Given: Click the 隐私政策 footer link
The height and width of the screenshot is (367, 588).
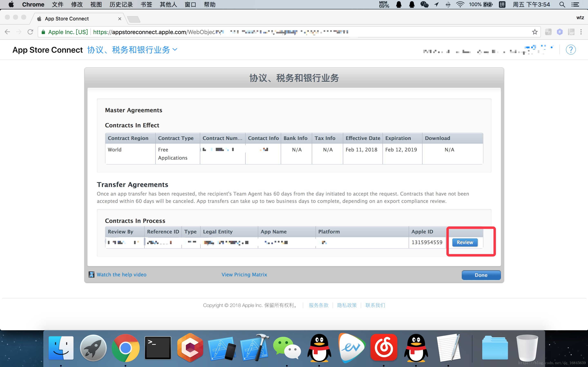Looking at the screenshot, I should (347, 305).
